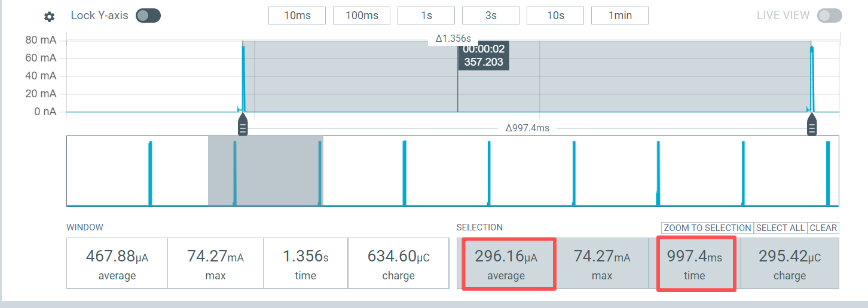This screenshot has height=308, width=868.
Task: Switch to the 1min time window
Action: (620, 16)
